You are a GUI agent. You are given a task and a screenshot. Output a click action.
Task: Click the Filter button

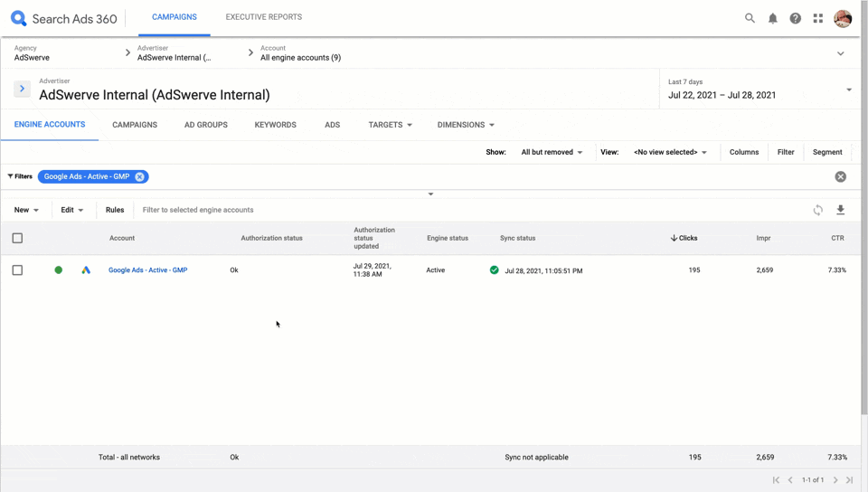pyautogui.click(x=786, y=152)
